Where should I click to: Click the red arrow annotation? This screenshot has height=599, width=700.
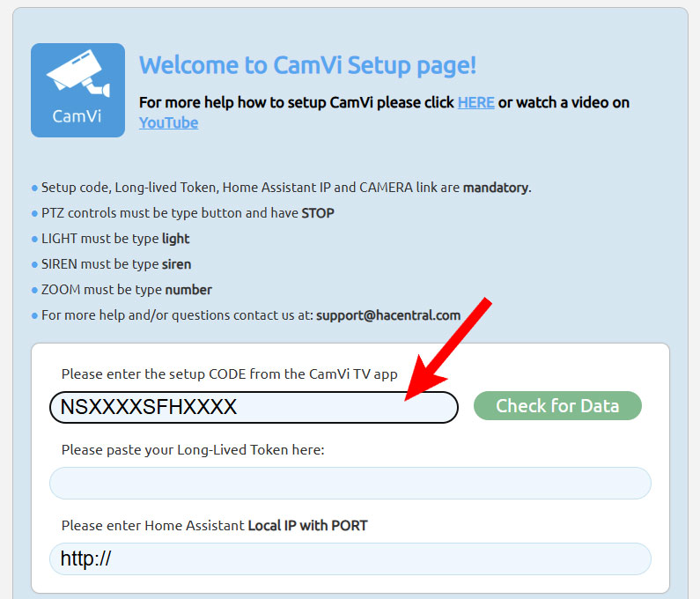(x=448, y=350)
